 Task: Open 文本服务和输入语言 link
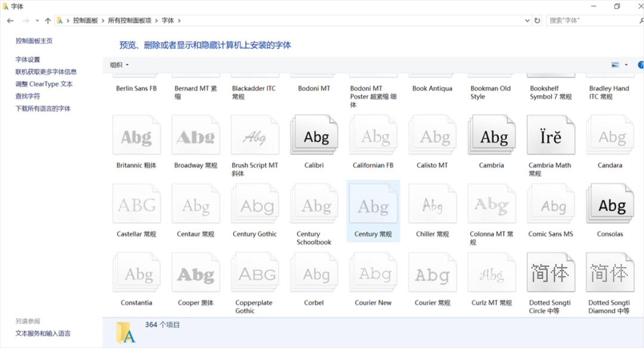43,334
